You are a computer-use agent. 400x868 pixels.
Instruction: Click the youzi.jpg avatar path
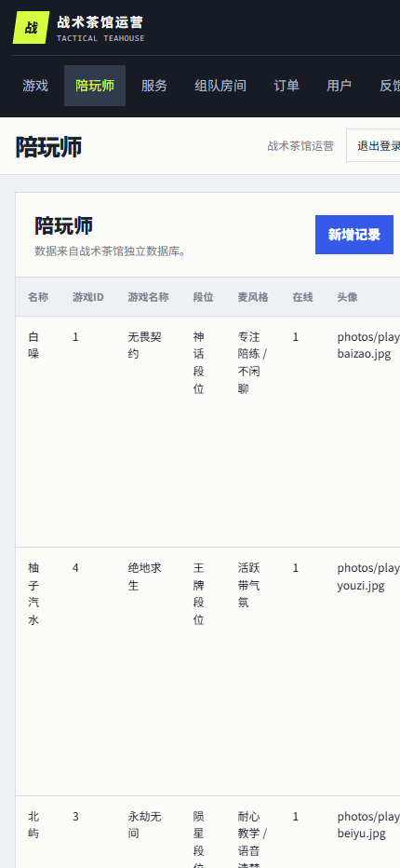pos(368,576)
